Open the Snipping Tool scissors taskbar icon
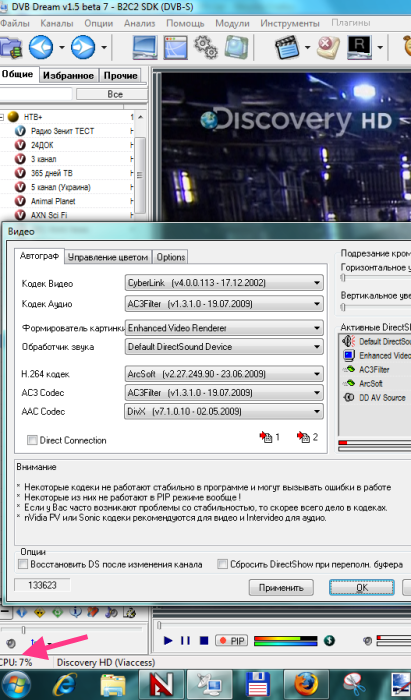Viewport: 411px width, 700px height. [x=354, y=685]
